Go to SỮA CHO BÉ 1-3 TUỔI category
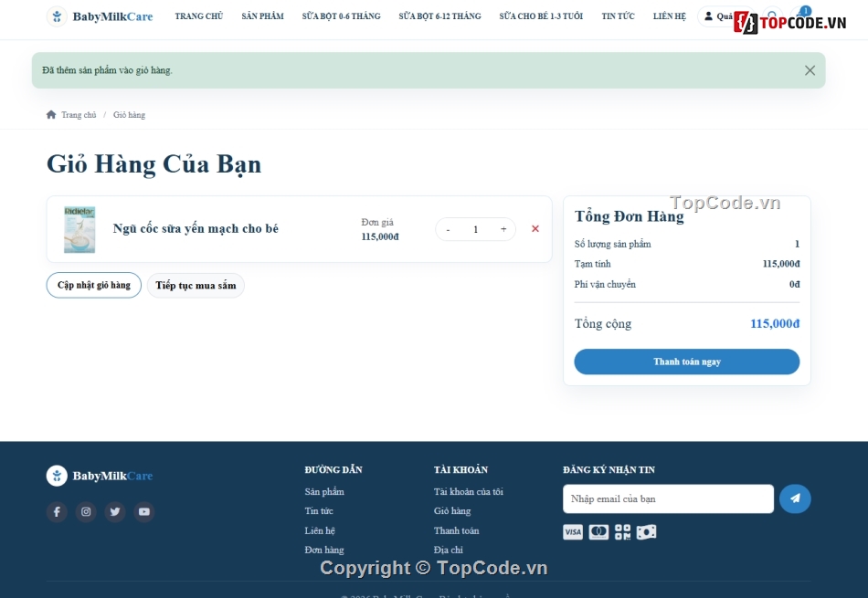Screen dimensions: 868x598 (541, 16)
